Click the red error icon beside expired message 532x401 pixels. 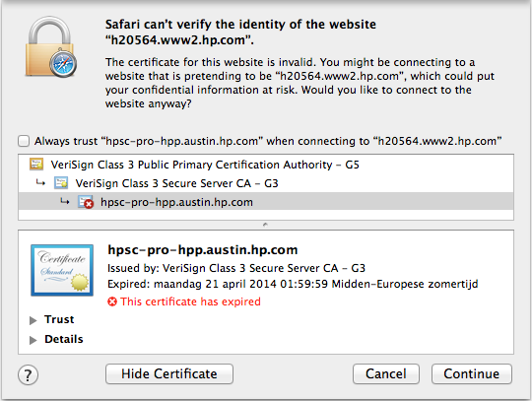112,301
